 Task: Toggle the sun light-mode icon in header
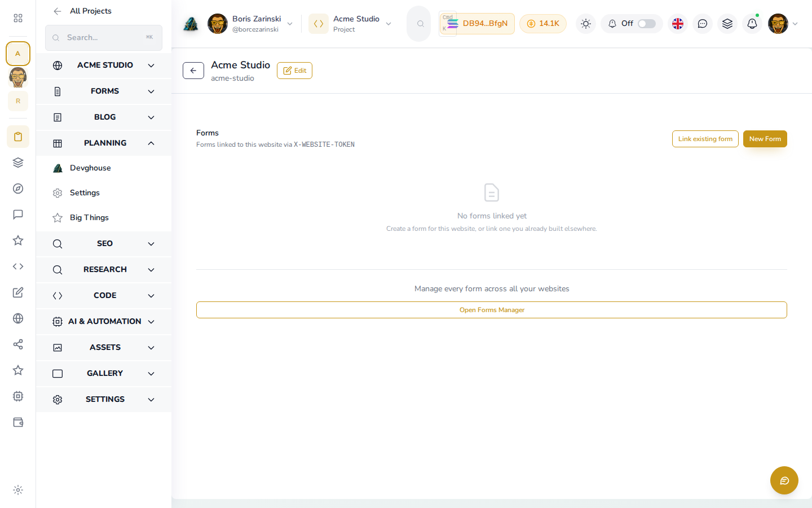586,24
